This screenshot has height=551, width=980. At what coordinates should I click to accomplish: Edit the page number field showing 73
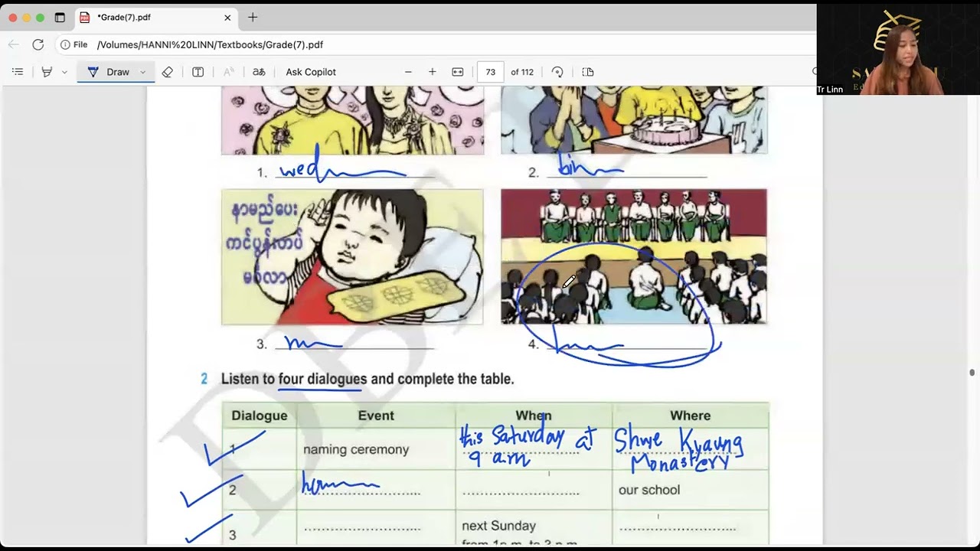click(491, 72)
